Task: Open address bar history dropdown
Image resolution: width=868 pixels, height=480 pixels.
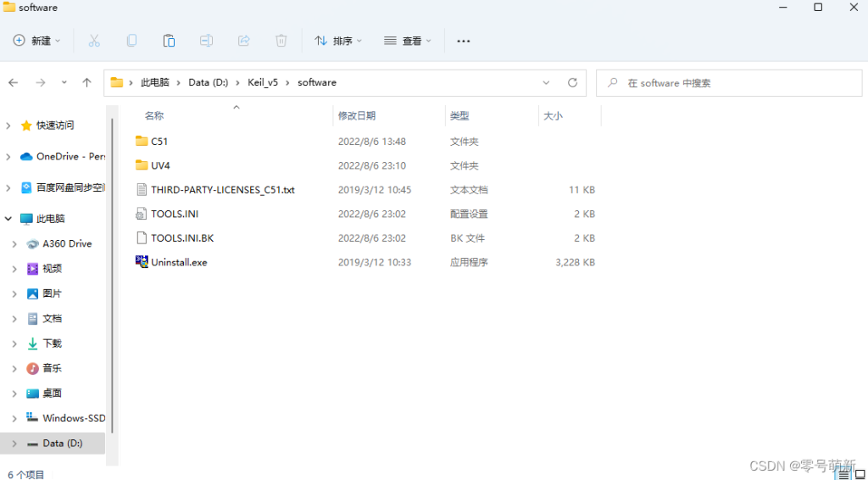Action: coord(547,82)
